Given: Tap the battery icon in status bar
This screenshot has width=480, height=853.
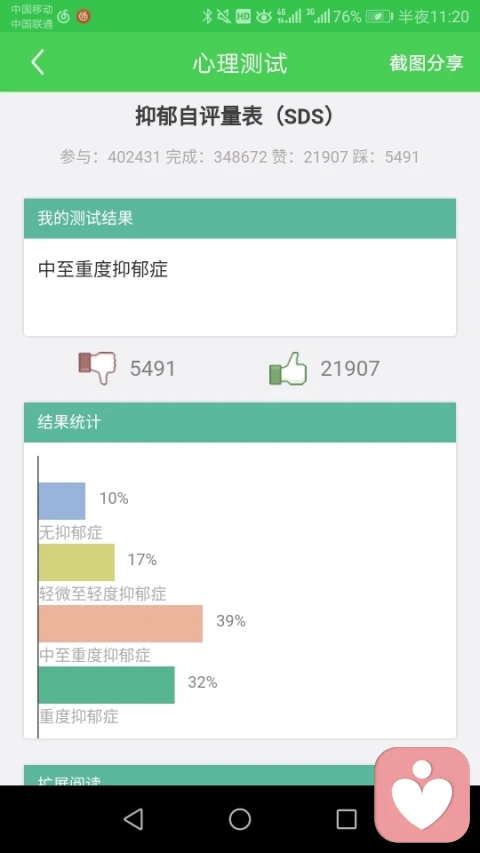Looking at the screenshot, I should (379, 17).
